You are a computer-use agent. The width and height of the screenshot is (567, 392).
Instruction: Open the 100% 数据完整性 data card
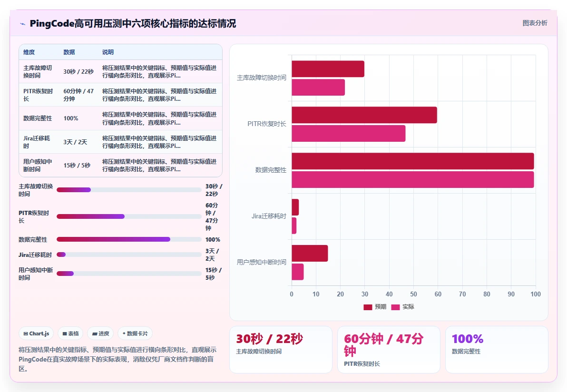(497, 350)
